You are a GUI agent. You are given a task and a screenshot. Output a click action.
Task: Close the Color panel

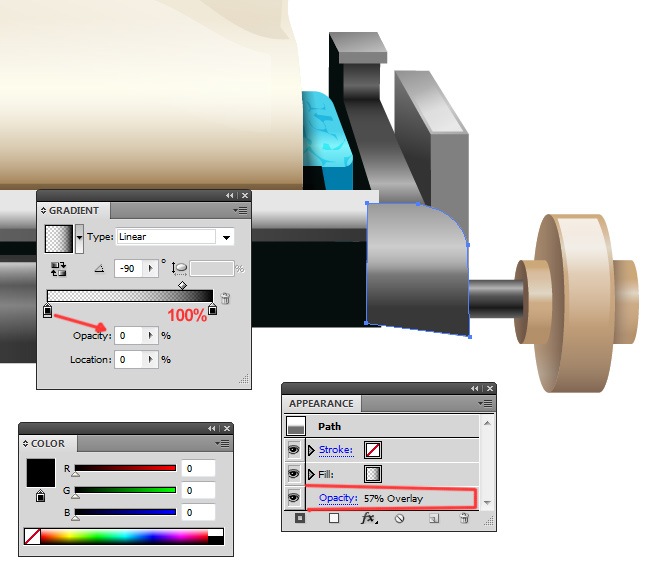click(x=227, y=428)
